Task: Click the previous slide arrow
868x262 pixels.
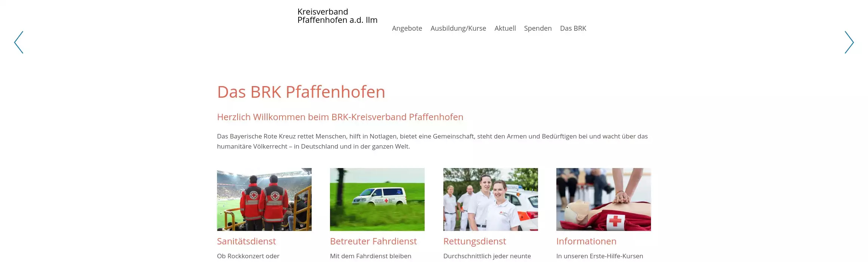Action: pos(19,42)
